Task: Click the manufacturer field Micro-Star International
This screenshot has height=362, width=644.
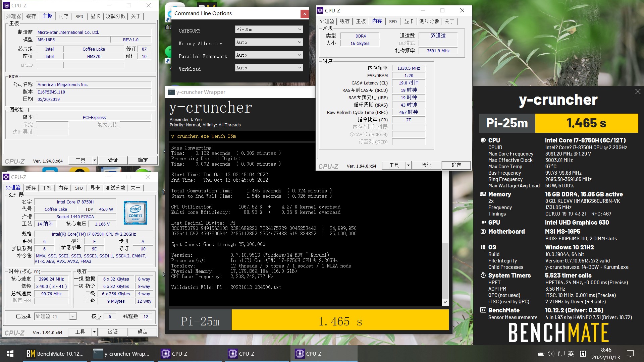Action: [x=94, y=32]
